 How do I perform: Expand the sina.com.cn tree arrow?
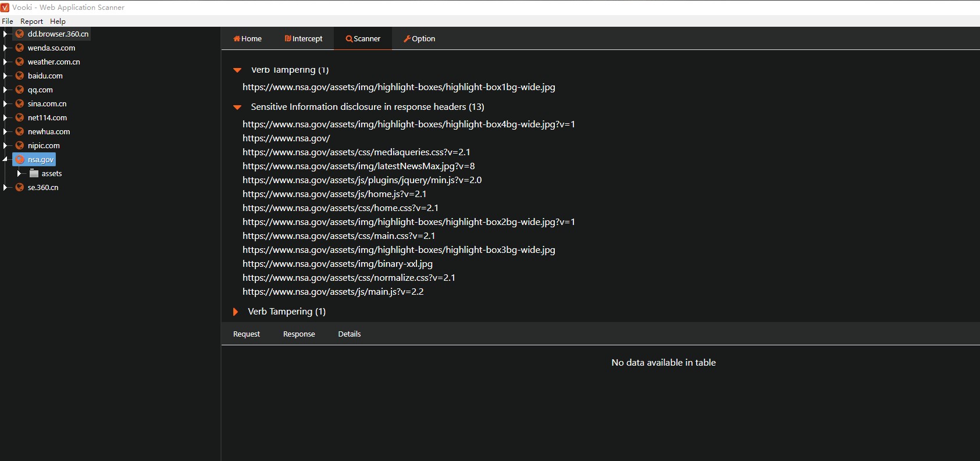pyautogui.click(x=5, y=103)
